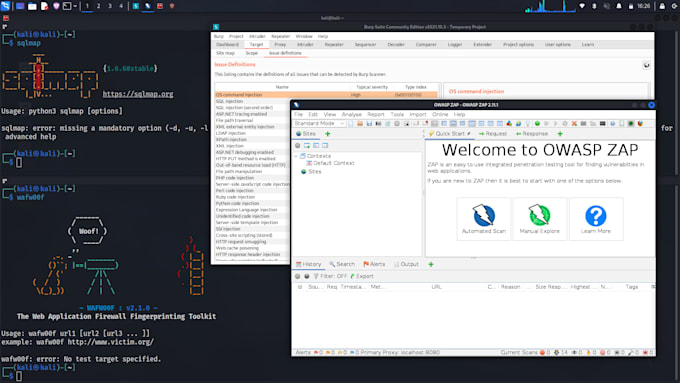Select the Sites node in ZAP tree
The height and width of the screenshot is (383, 680).
click(311, 172)
